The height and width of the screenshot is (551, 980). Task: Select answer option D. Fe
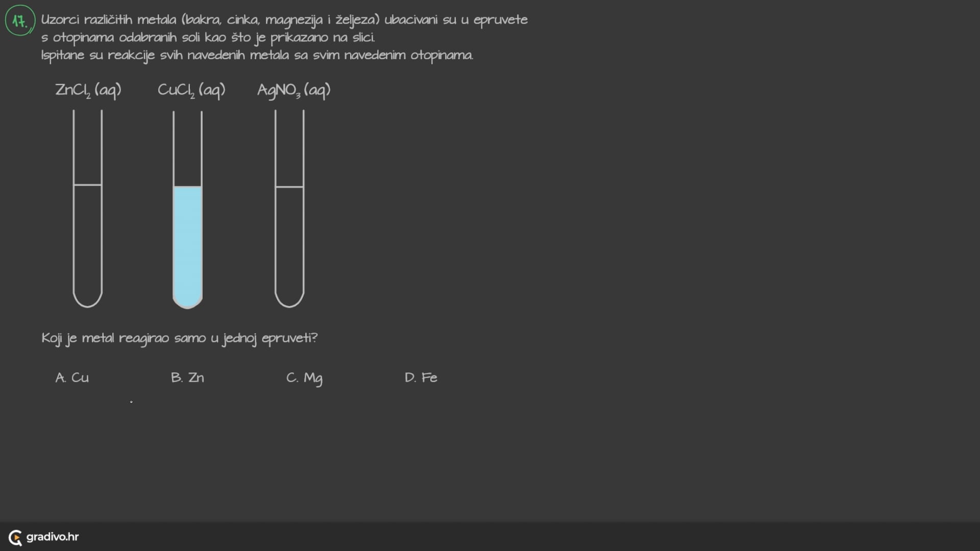(x=421, y=378)
